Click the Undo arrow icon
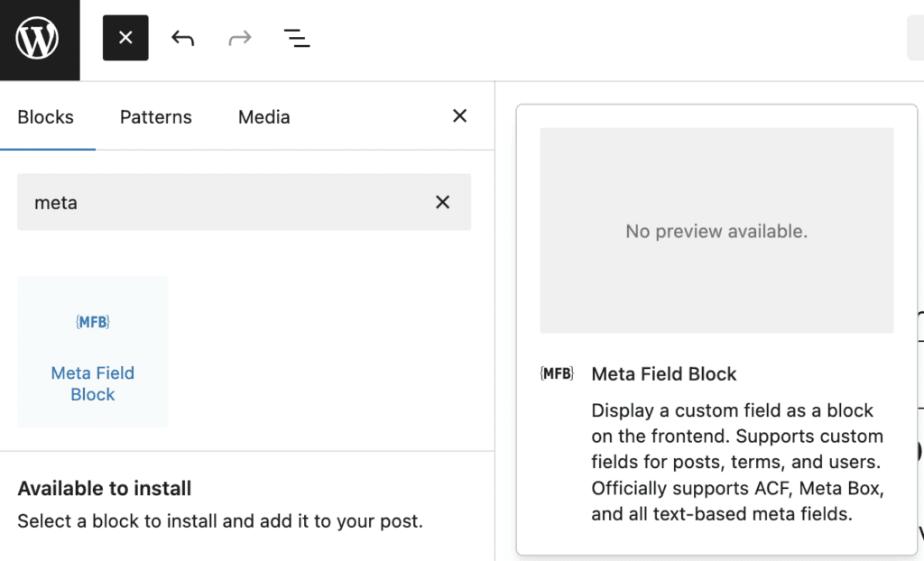The height and width of the screenshot is (561, 924). pos(182,38)
